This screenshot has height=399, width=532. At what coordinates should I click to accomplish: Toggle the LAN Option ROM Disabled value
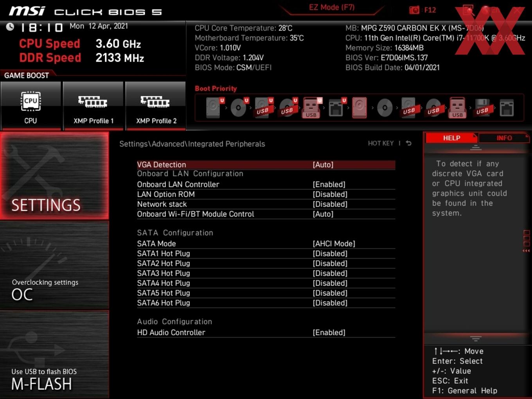coord(330,194)
